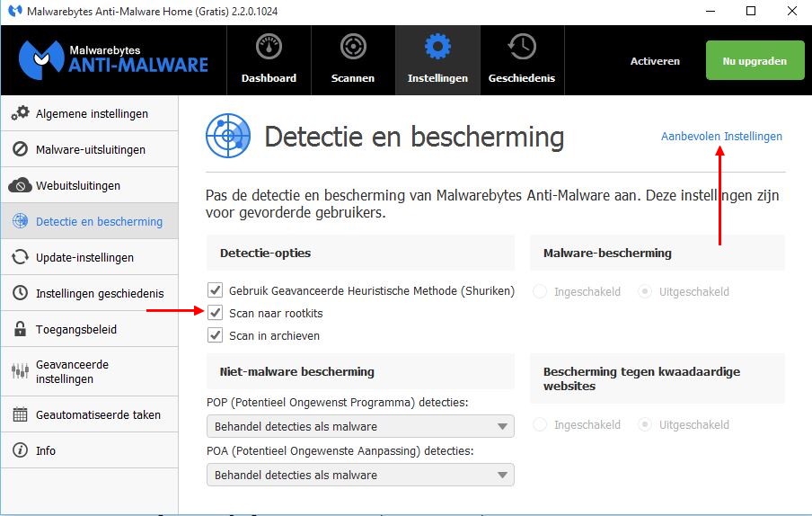
Task: Disable the Scan in archieven checkbox
Action: [x=215, y=335]
